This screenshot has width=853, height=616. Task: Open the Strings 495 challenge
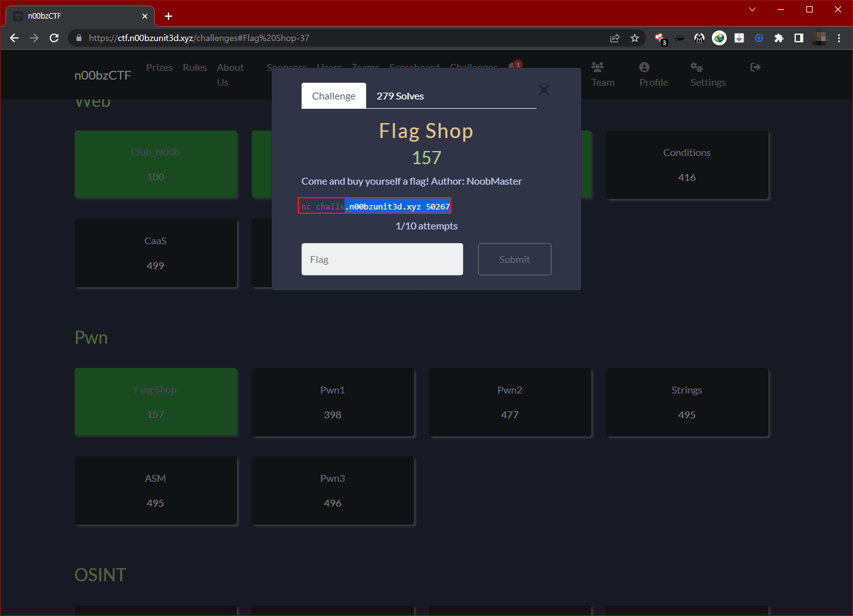coord(687,402)
